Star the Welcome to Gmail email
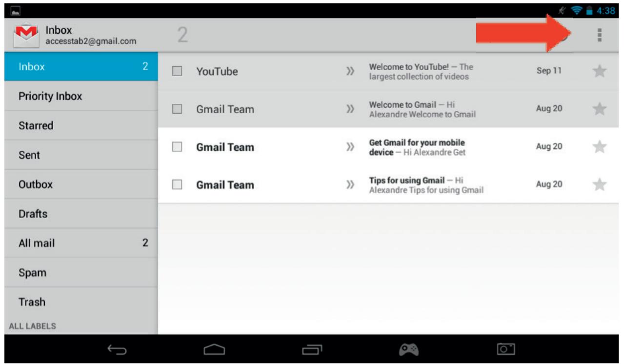This screenshot has width=624, height=364. 599,109
